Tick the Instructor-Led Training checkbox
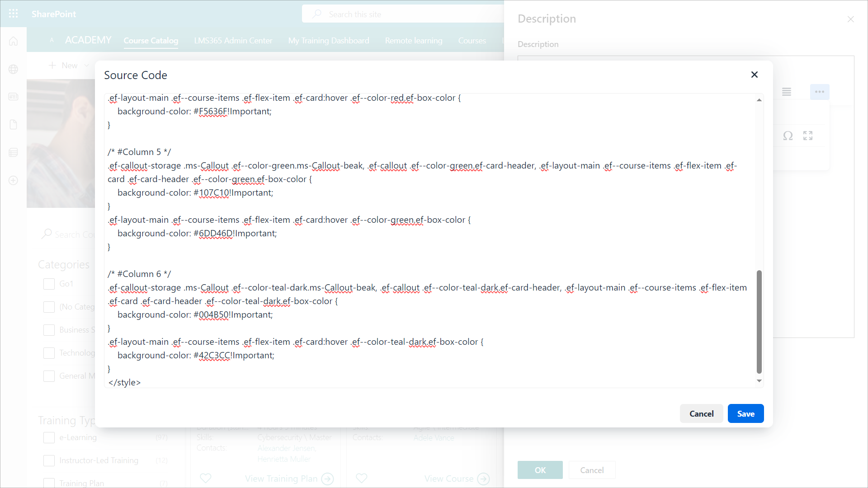The height and width of the screenshot is (488, 868). [x=49, y=460]
